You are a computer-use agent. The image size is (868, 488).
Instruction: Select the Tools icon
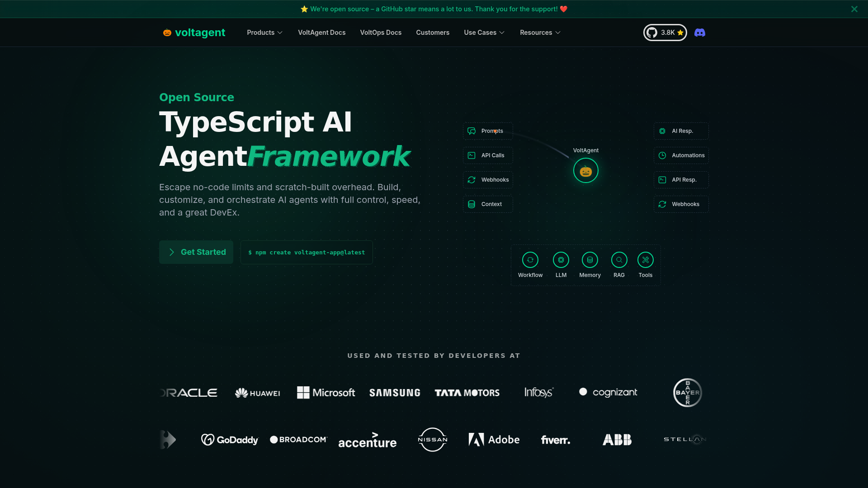pos(645,260)
